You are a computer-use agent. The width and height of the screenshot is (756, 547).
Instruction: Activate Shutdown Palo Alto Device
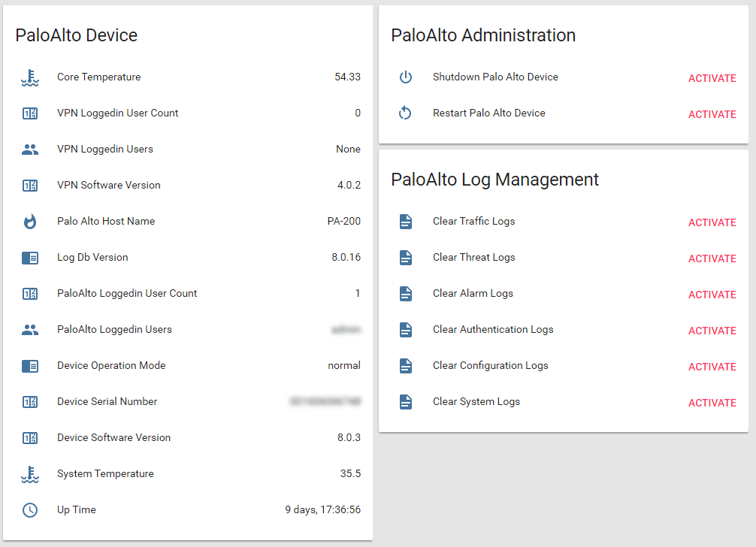coord(712,78)
